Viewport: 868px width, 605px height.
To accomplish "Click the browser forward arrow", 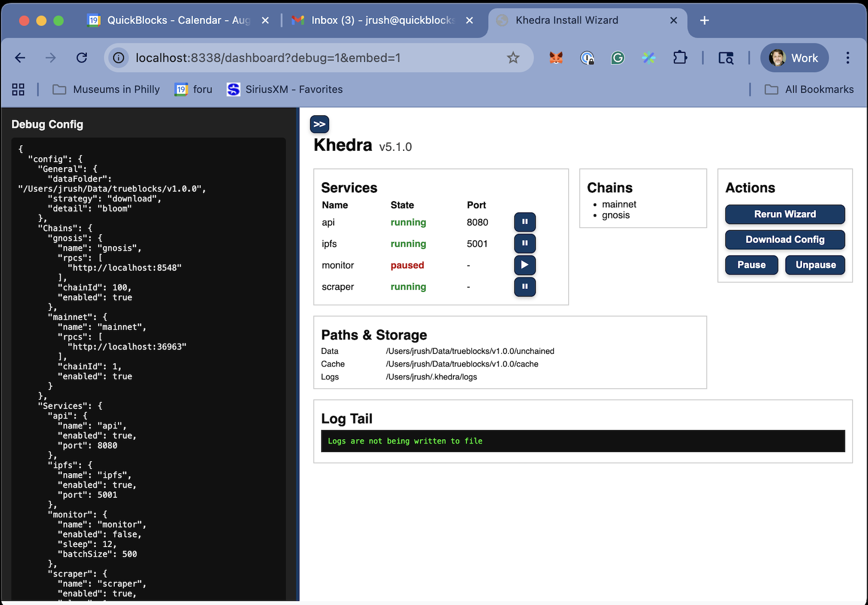I will [50, 58].
